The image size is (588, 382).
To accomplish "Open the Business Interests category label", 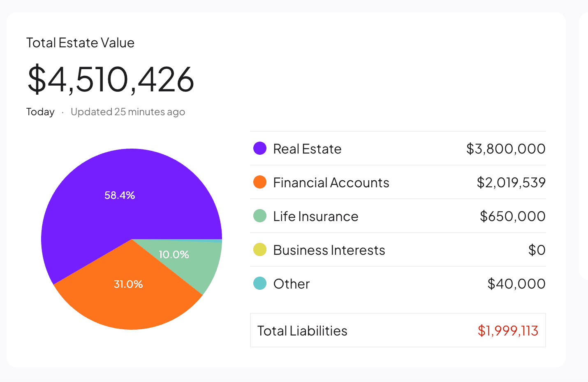I will pos(329,250).
